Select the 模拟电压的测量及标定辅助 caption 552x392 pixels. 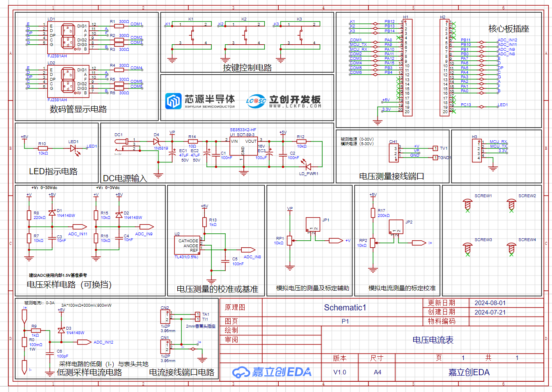pyautogui.click(x=313, y=288)
